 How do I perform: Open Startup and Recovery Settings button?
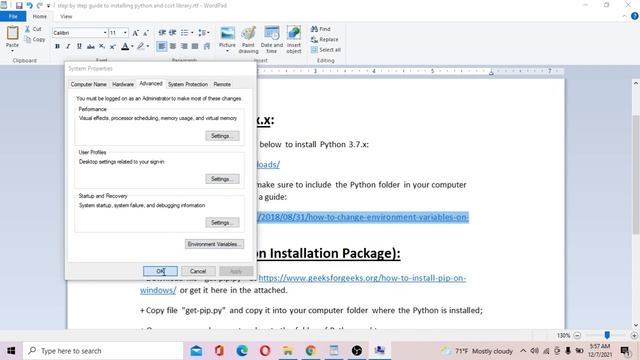coord(222,222)
